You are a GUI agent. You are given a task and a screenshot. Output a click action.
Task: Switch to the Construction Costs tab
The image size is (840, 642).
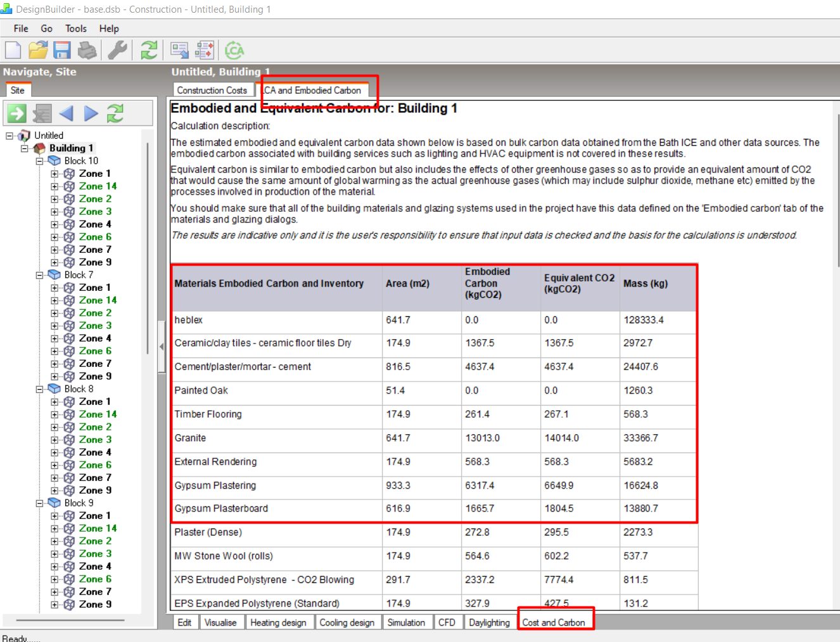pyautogui.click(x=212, y=91)
